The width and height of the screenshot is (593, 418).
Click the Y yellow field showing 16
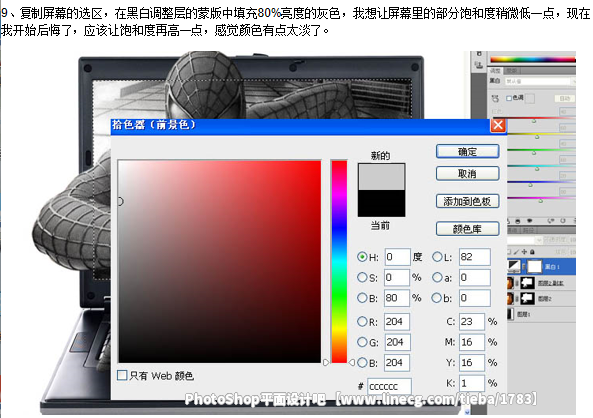click(x=472, y=362)
